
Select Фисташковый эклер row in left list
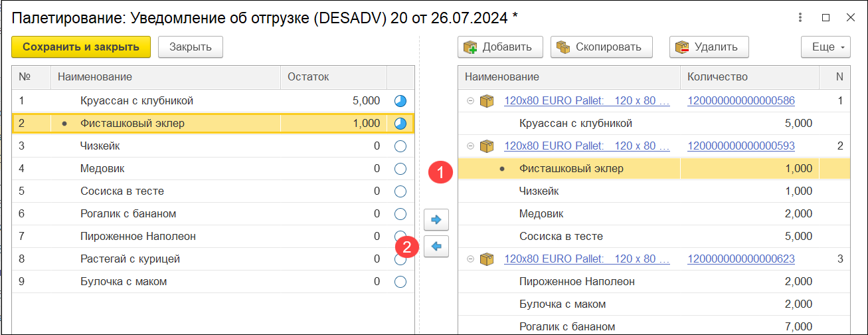click(213, 124)
